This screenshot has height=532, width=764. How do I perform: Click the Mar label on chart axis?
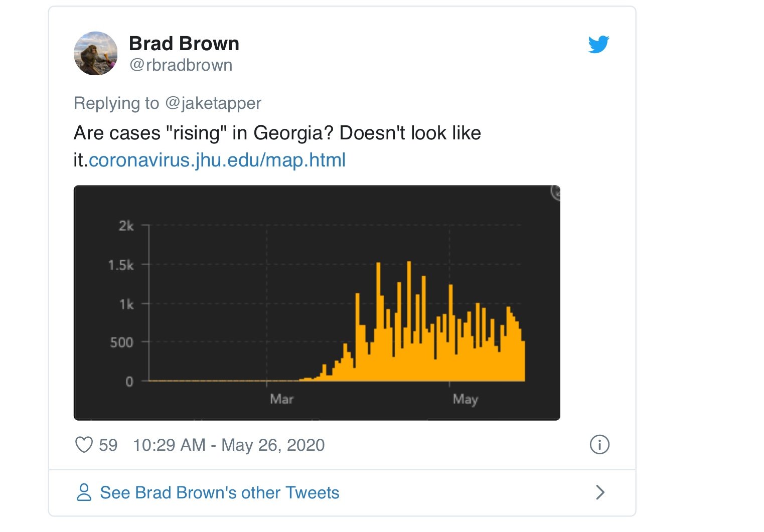(x=281, y=399)
